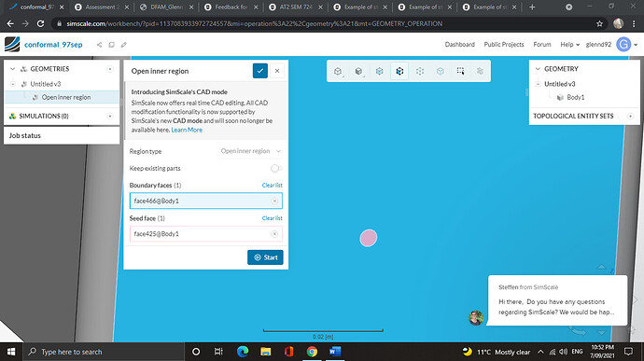Image resolution: width=644 pixels, height=361 pixels.
Task: Click the edit pencil icon near project name
Action: 123,45
